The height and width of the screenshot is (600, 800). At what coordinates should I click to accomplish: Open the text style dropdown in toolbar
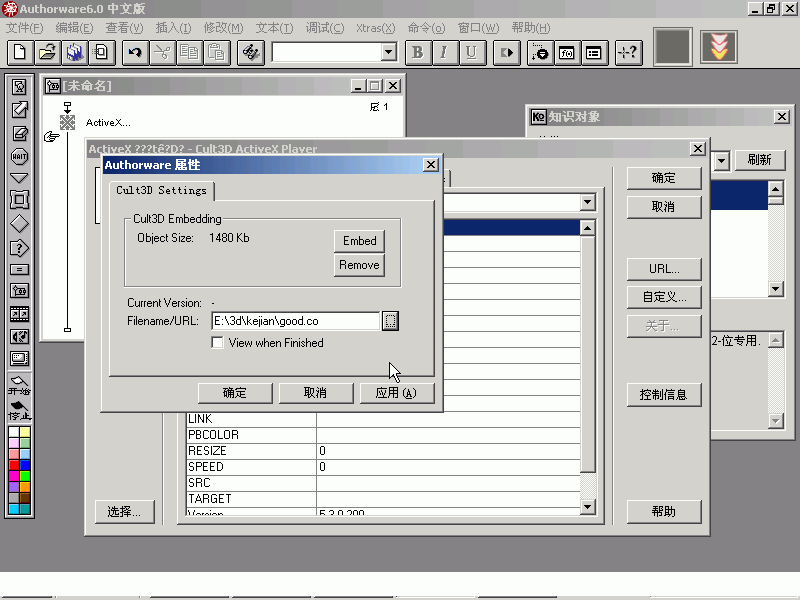[389, 52]
